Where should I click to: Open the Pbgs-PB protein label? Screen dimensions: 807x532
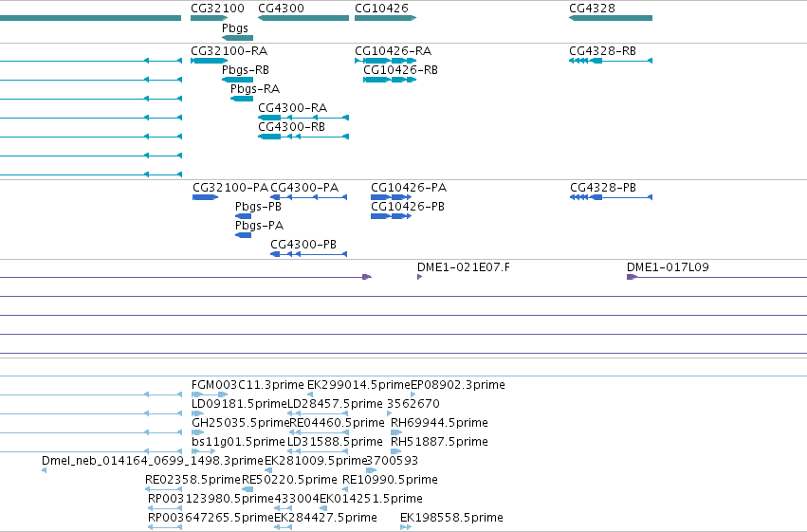click(x=258, y=207)
